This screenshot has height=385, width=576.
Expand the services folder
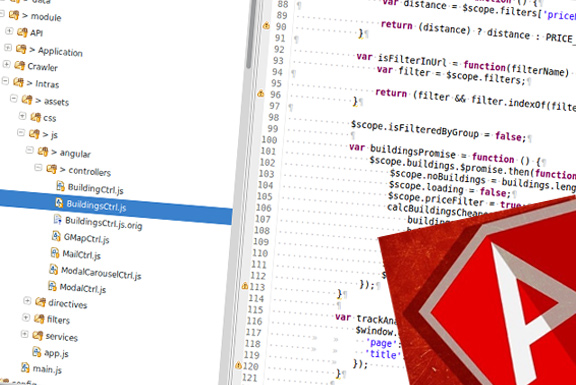25,334
